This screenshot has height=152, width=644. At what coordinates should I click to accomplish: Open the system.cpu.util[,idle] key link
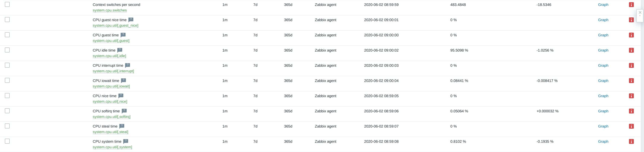click(109, 56)
